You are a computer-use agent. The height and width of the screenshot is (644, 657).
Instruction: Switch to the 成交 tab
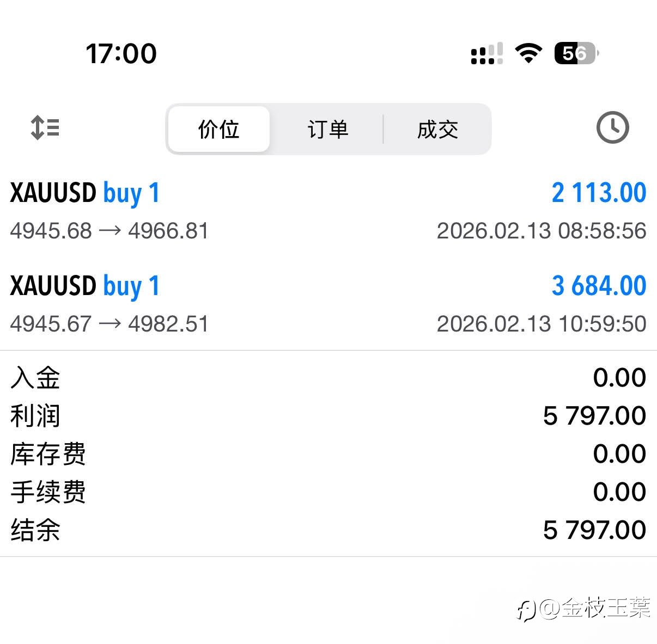(437, 130)
